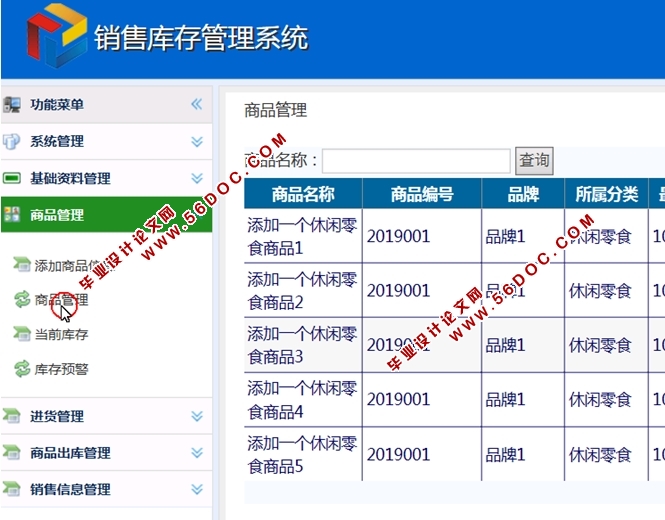Image resolution: width=665 pixels, height=520 pixels.
Task: Open the 进货管理 menu section
Action: coord(106,416)
